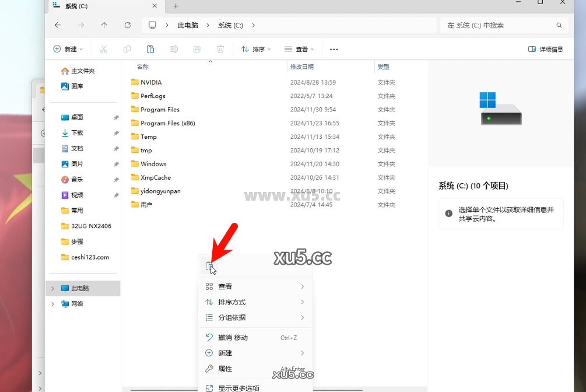Open the Windows folder

point(155,163)
